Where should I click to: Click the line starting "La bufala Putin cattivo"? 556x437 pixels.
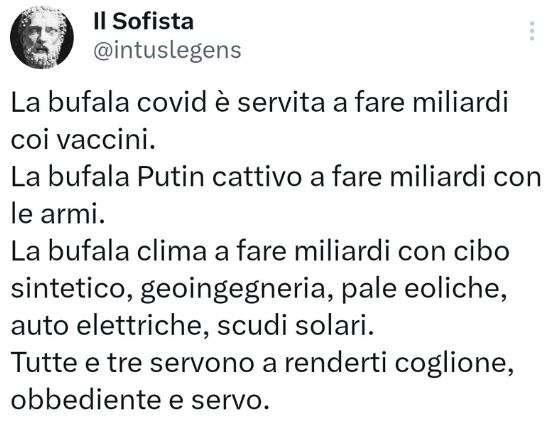tap(276, 177)
